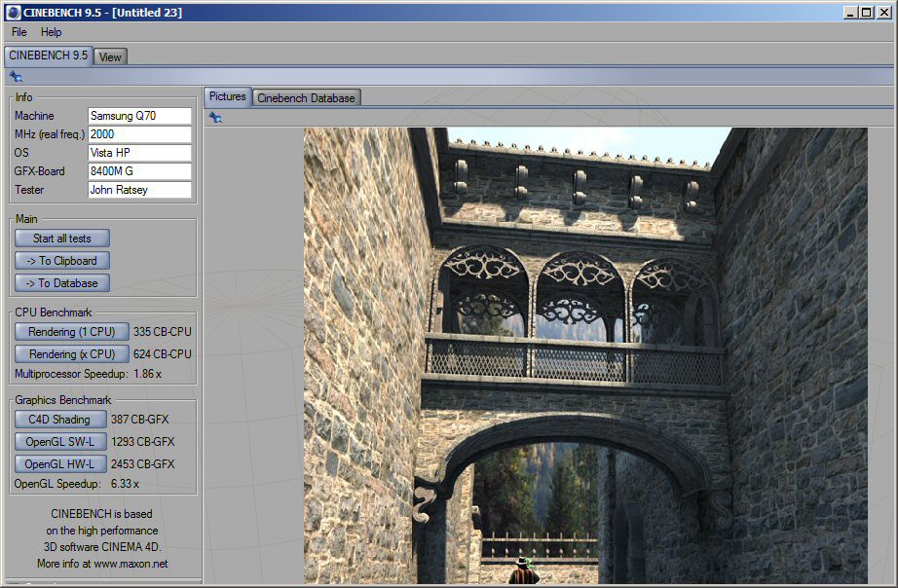Copy results with To Clipboard button

[x=62, y=261]
